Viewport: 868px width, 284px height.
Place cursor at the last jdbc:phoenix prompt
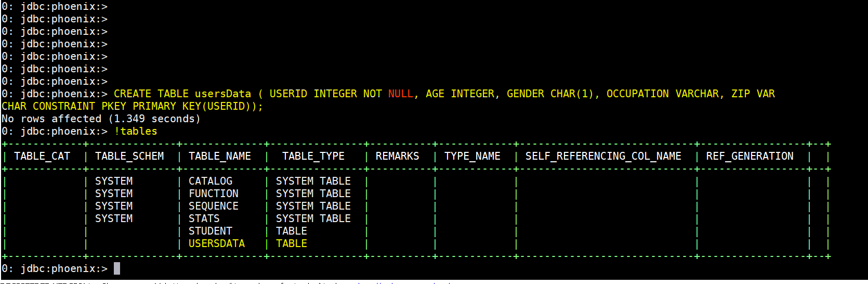[x=117, y=268]
